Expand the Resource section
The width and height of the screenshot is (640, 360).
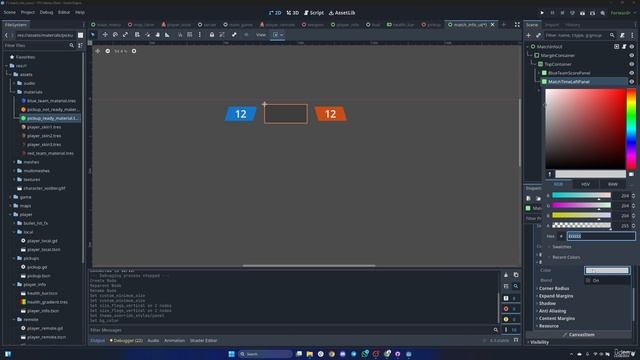pos(549,326)
